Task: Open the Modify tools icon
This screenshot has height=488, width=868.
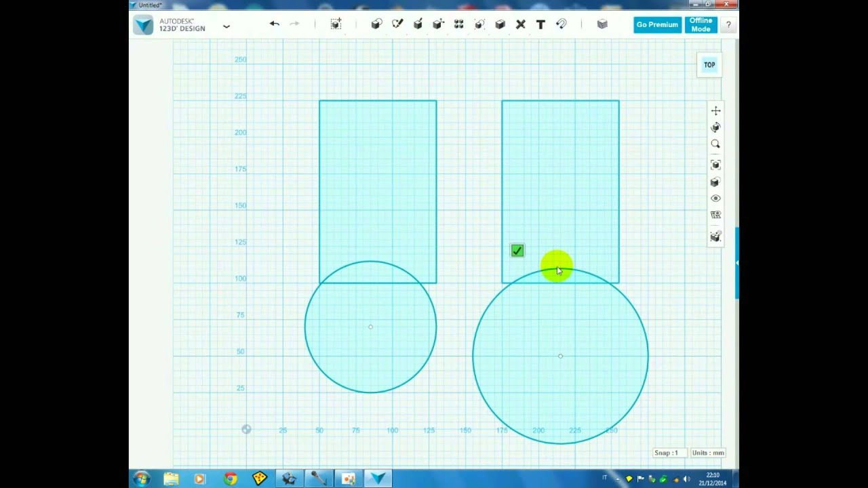Action: click(438, 24)
